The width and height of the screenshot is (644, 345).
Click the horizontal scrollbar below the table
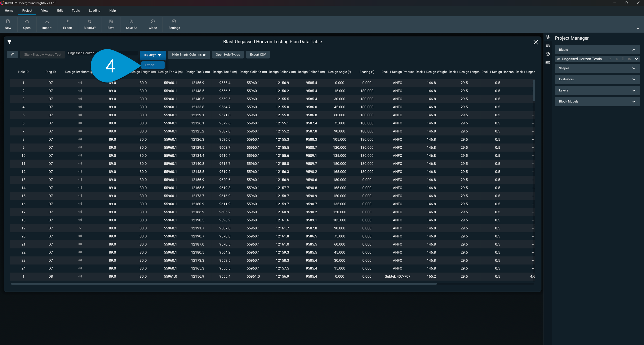224,283
